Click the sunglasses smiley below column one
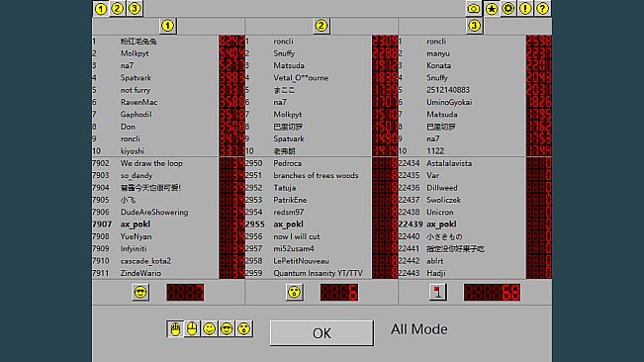The width and height of the screenshot is (644, 362). [x=140, y=293]
